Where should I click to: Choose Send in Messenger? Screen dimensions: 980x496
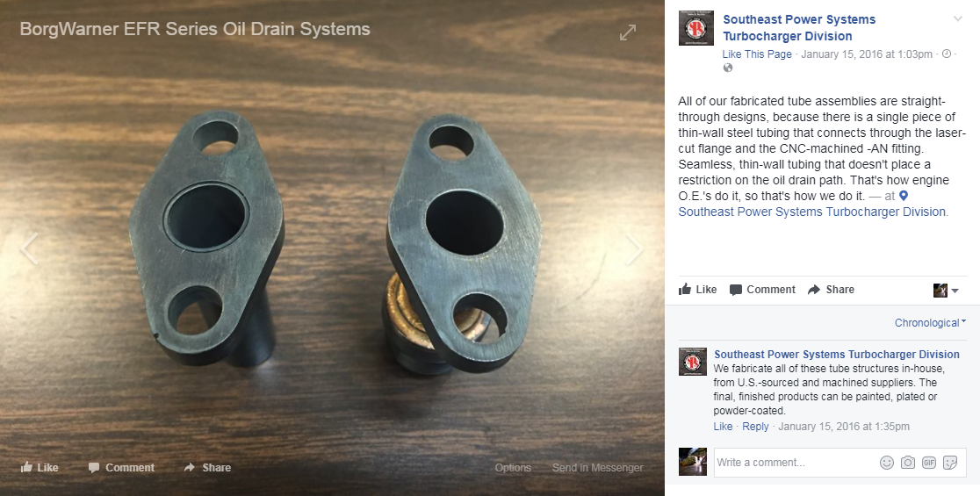pyautogui.click(x=597, y=467)
